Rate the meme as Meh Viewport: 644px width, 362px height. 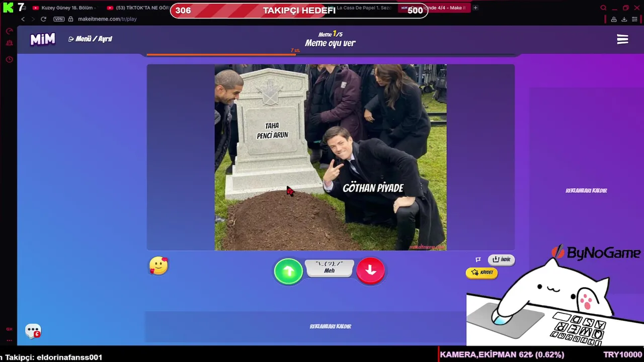[329, 267]
